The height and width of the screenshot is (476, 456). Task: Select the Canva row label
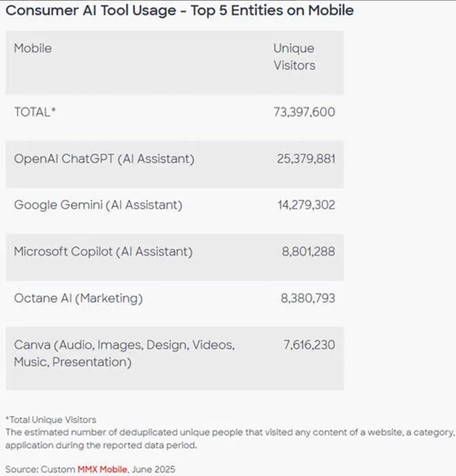coord(124,353)
